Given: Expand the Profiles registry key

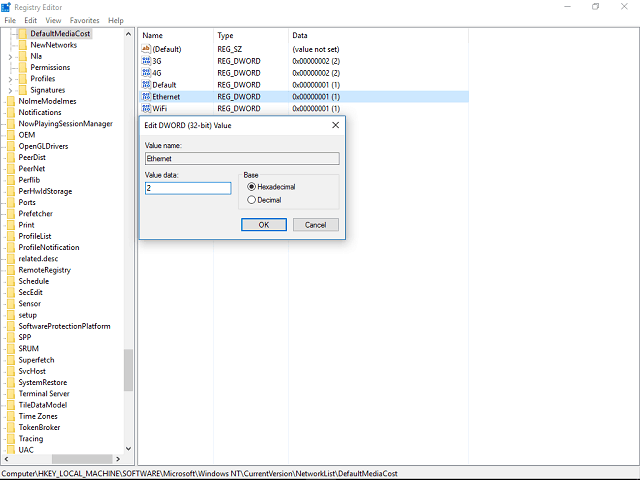Looking at the screenshot, I should pos(10,80).
